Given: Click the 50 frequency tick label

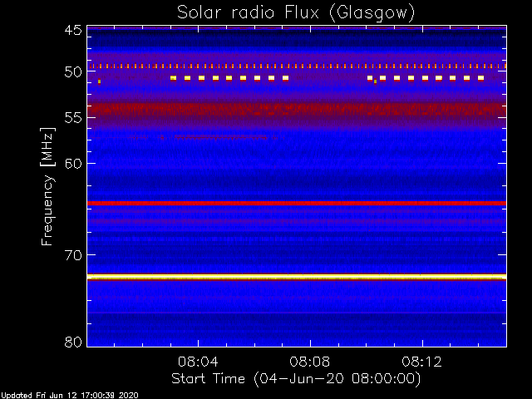Looking at the screenshot, I should coord(73,72).
